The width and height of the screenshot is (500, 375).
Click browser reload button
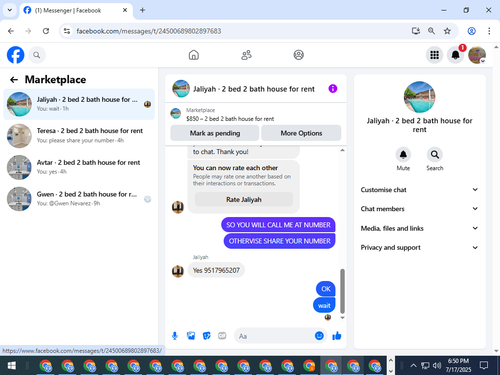46,31
